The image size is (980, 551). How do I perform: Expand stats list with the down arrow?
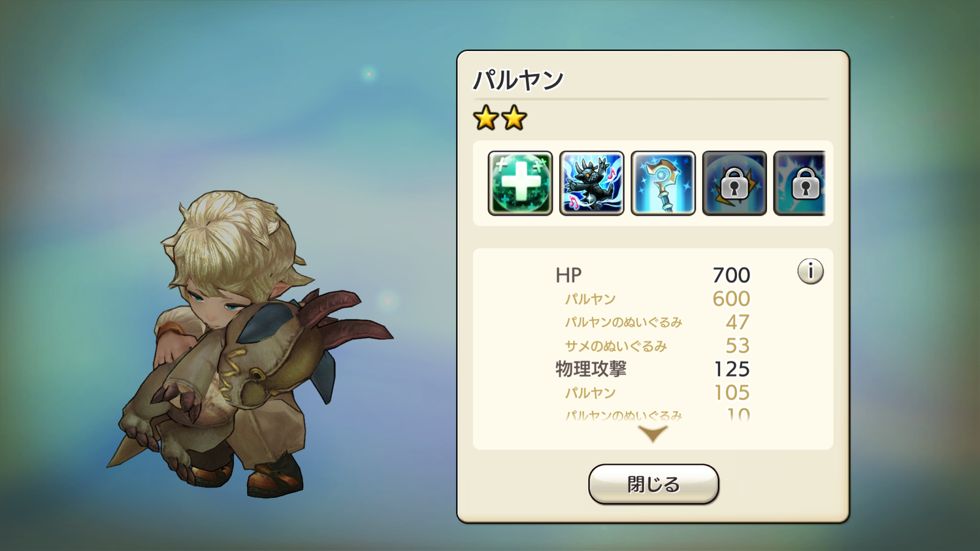coord(653,433)
